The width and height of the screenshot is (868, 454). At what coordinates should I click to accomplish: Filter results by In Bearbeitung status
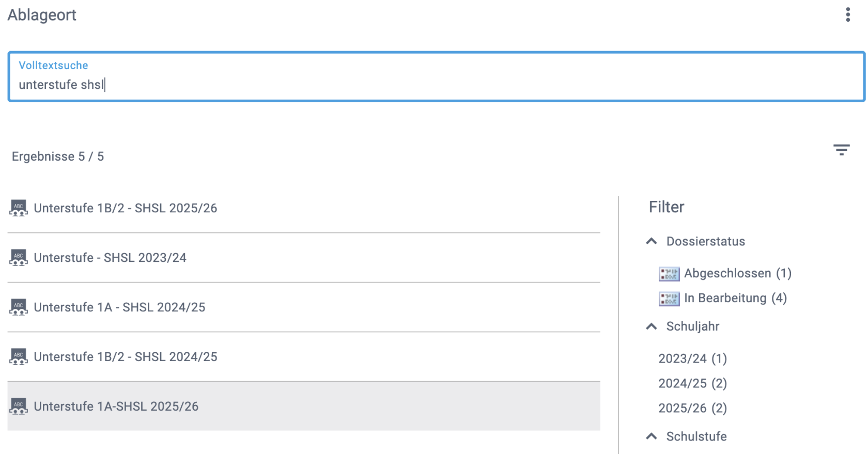click(735, 298)
